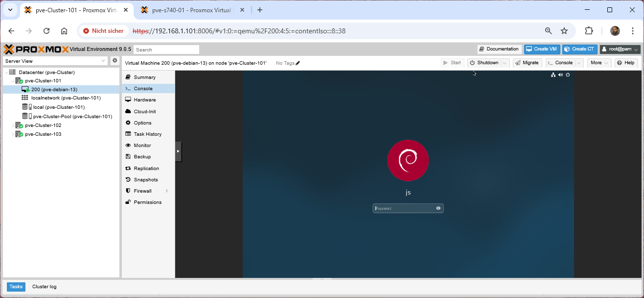Click the network icon in VM console
The height and width of the screenshot is (298, 644).
(x=553, y=75)
